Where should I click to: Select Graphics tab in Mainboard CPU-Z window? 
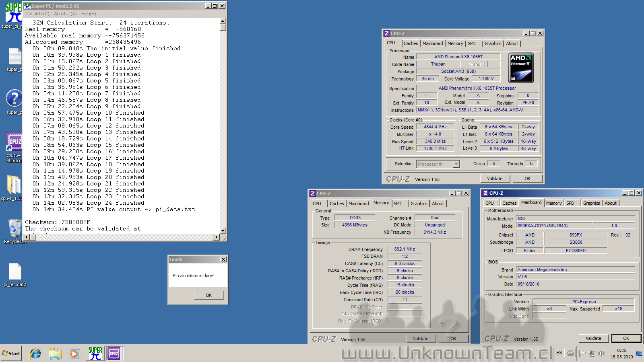point(591,203)
